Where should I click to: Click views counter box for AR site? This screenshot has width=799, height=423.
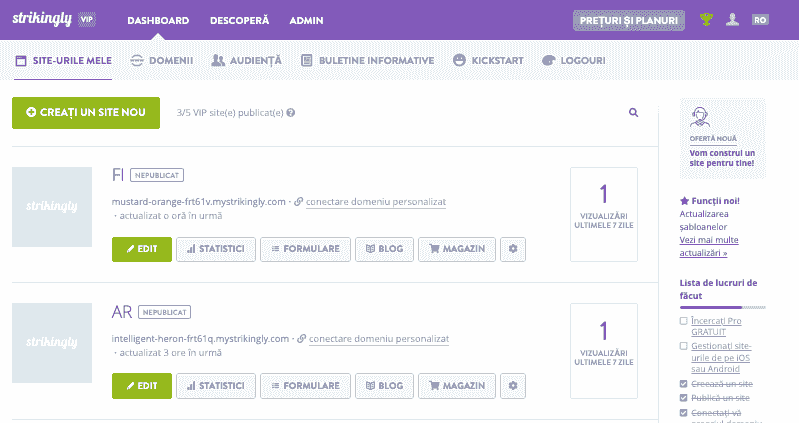click(x=604, y=351)
